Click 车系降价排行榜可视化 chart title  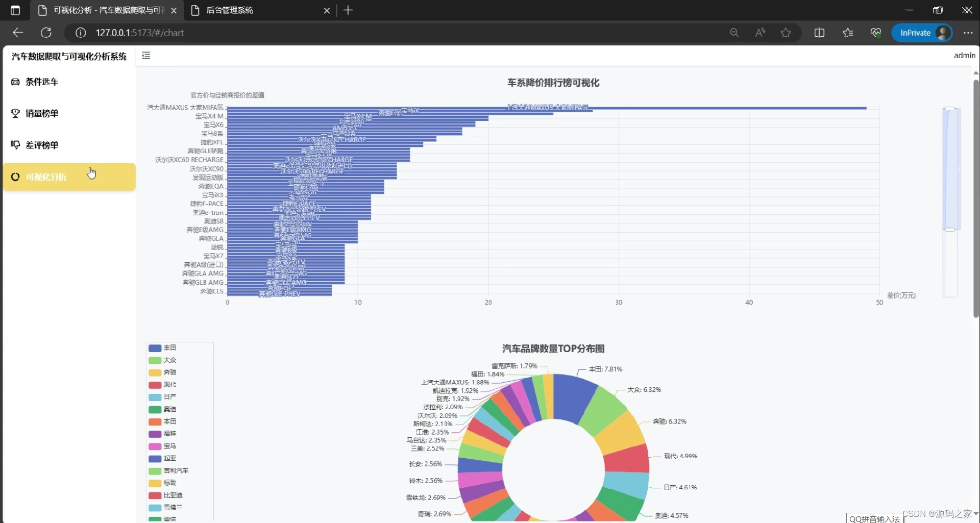(x=553, y=83)
